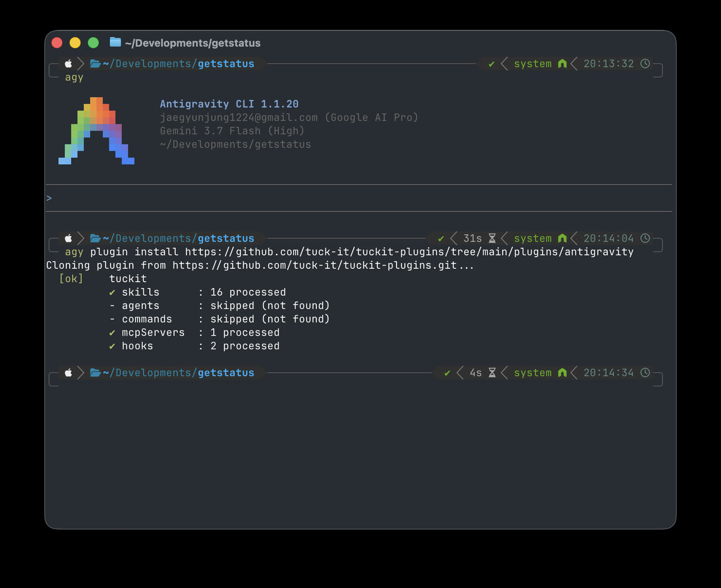The image size is (721, 588).
Task: Click the 4s duration text
Action: tap(476, 373)
